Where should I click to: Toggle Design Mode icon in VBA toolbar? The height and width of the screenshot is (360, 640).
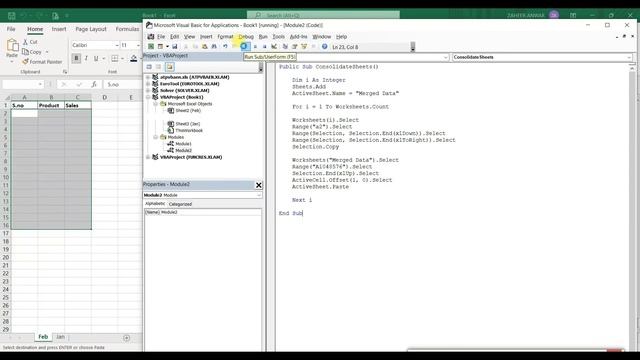(274, 47)
